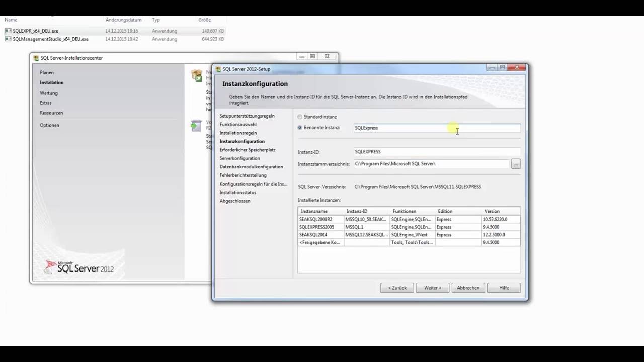Click the Hilfe button
Screen dimensions: 644x362
pos(504,288)
